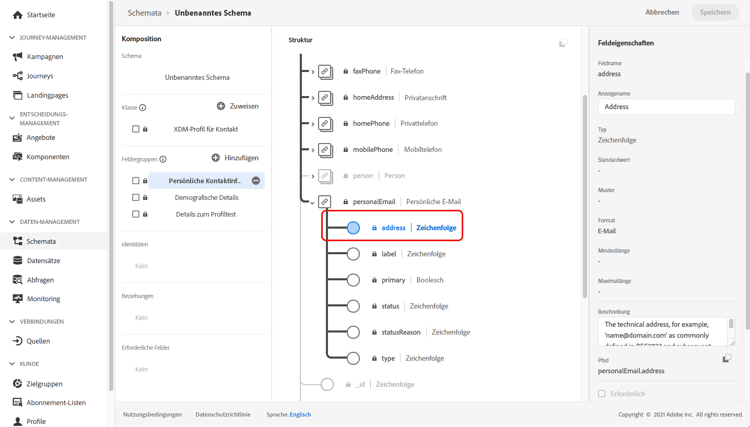Check the Demografische Details checkbox
Viewport: 750px width, 427px height.
(136, 198)
